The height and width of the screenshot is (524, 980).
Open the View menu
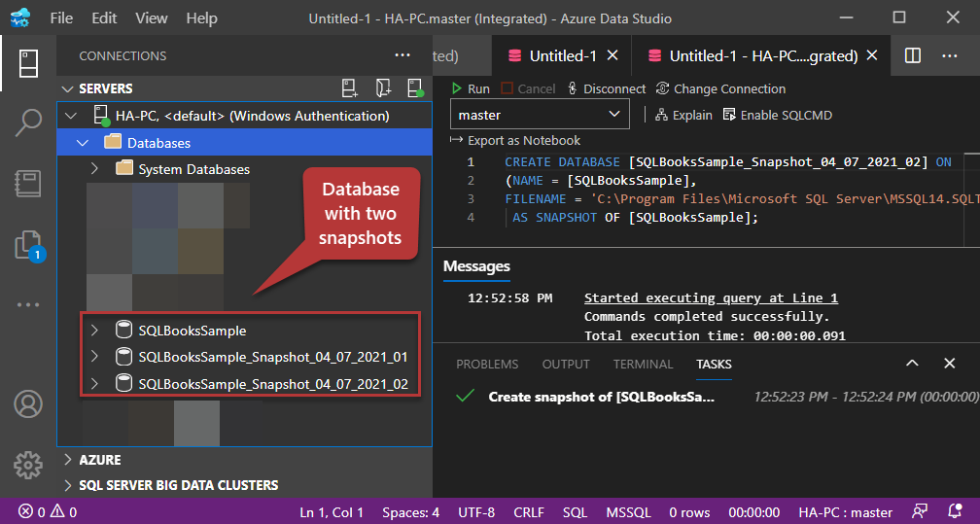152,18
